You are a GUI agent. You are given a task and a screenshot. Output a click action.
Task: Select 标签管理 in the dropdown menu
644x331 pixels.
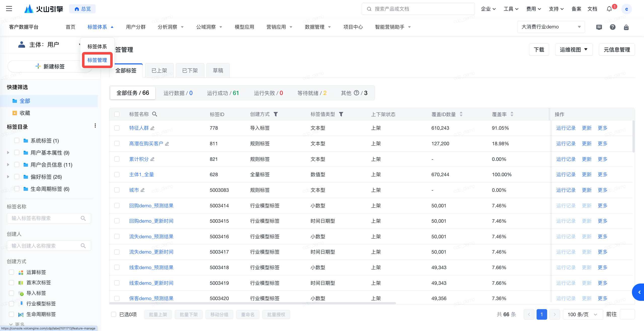[97, 60]
